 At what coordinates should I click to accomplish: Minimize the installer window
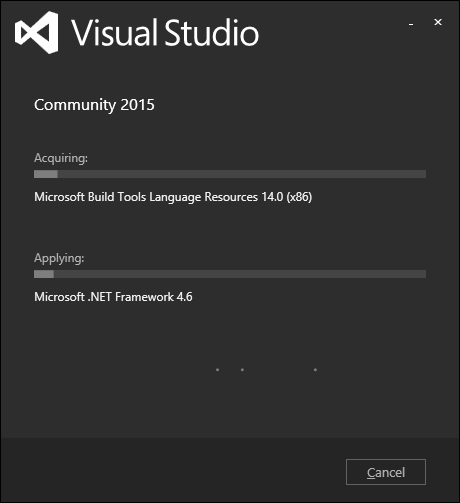point(411,24)
